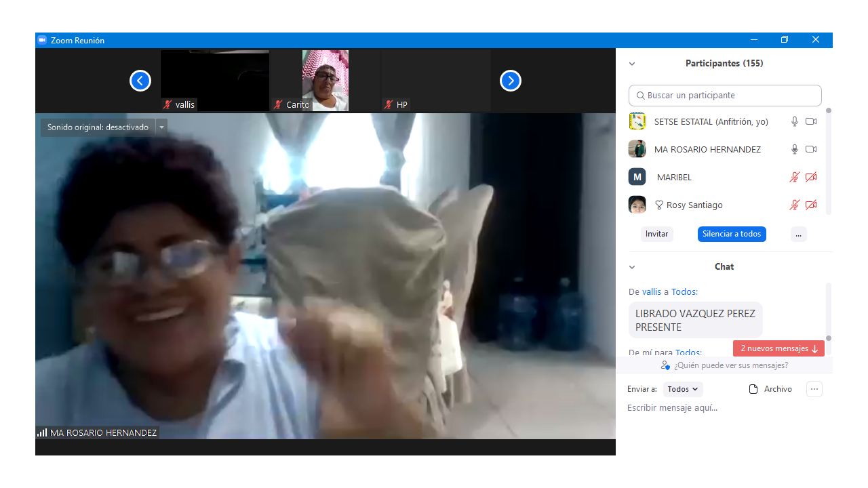Select the Carito video thumbnail
Screen dimensions: 868x488
pos(325,81)
